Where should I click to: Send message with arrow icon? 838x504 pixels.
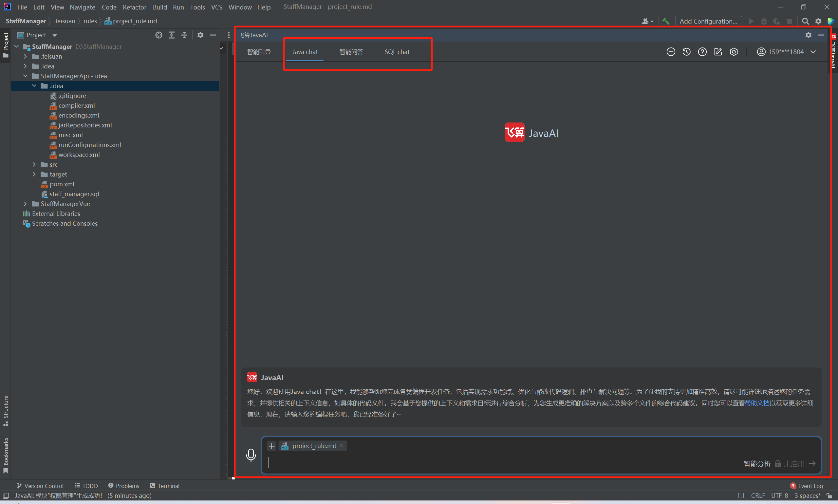(812, 464)
